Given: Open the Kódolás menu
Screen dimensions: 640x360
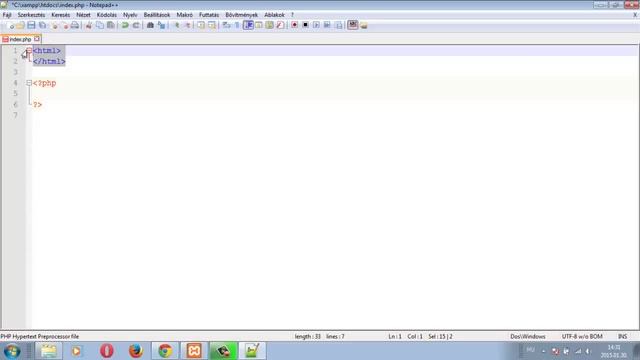Looking at the screenshot, I should 107,15.
